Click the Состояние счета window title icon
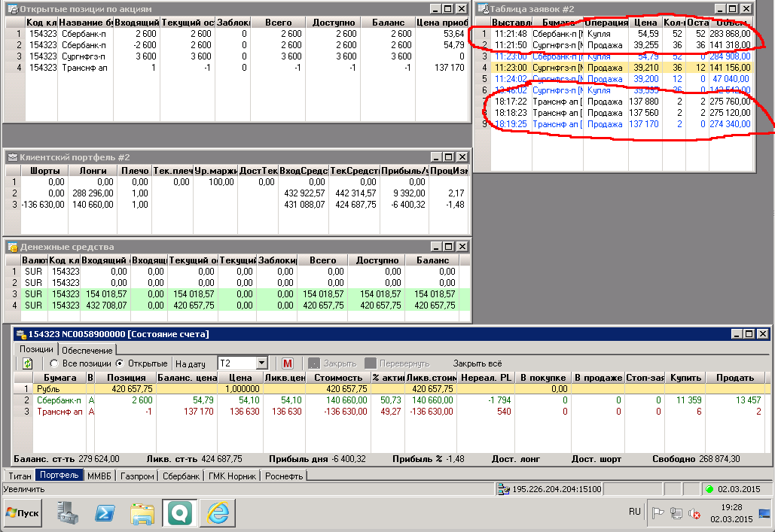This screenshot has height=532, width=775. (21, 334)
